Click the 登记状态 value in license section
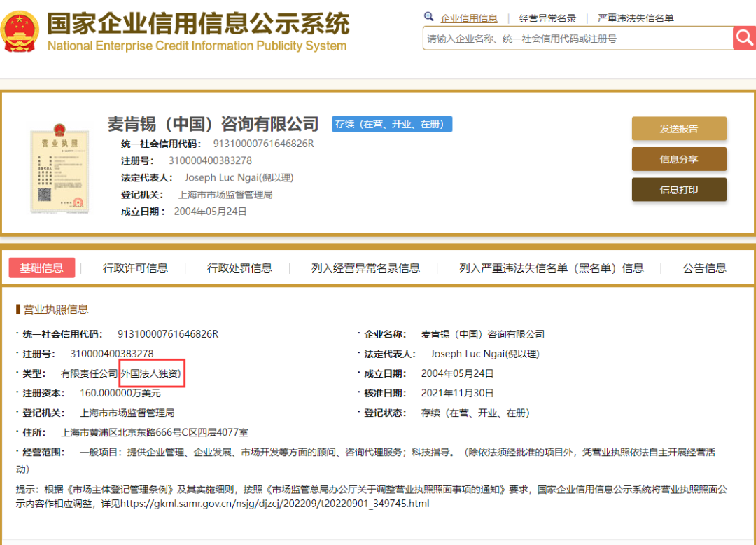 (476, 413)
